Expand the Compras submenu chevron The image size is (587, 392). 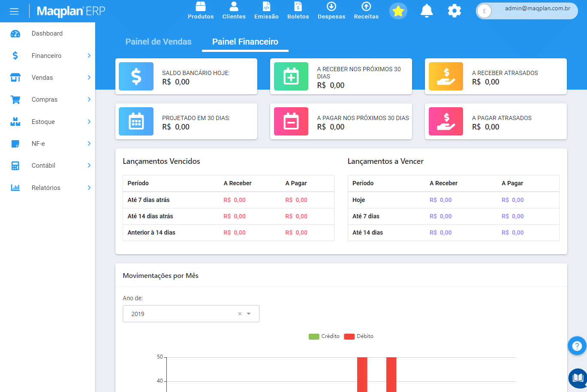pyautogui.click(x=89, y=100)
